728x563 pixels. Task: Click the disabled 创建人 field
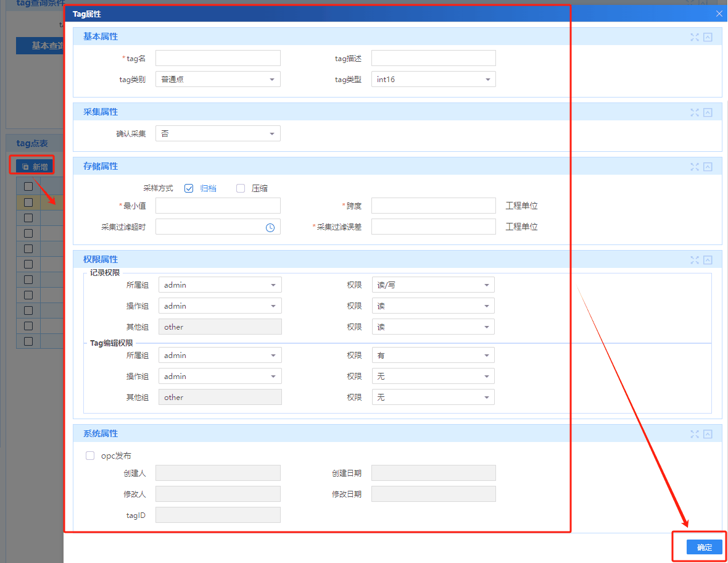pos(218,473)
